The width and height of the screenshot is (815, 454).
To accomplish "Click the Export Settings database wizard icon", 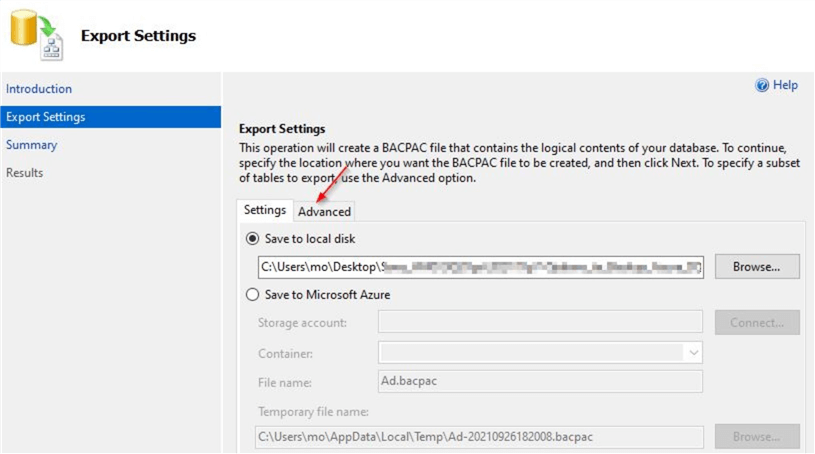I will click(37, 36).
